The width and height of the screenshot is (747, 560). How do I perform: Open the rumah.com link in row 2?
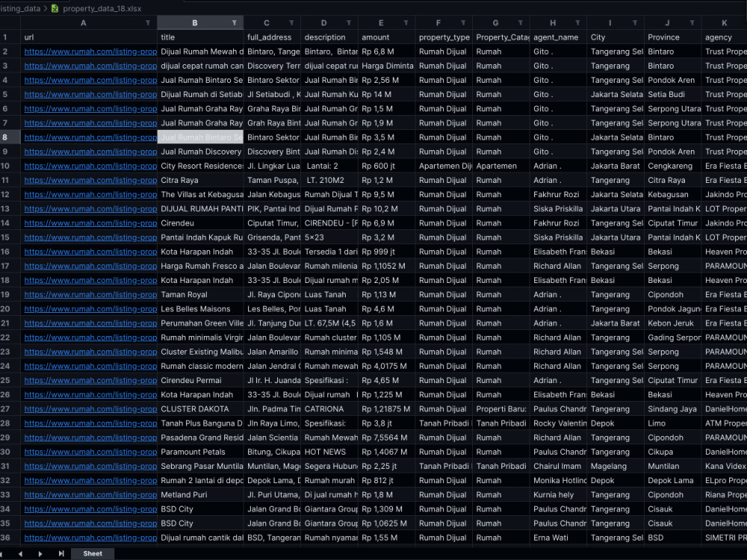pyautogui.click(x=90, y=52)
